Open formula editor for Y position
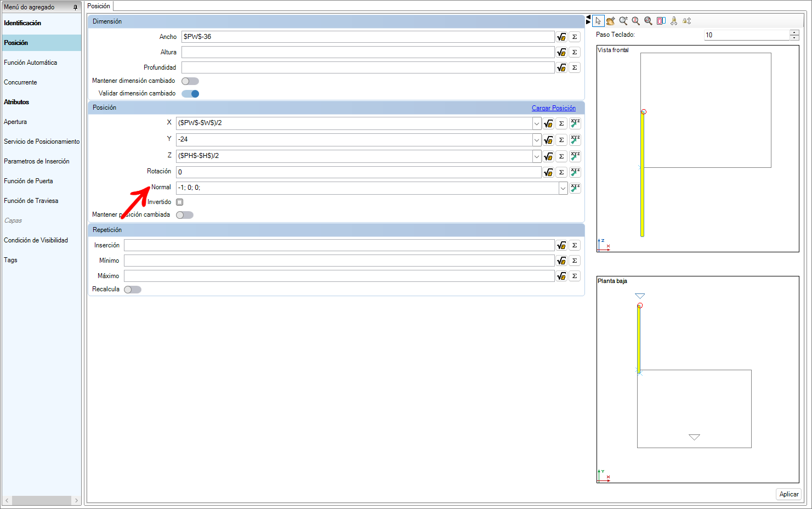812x509 pixels. pos(548,140)
